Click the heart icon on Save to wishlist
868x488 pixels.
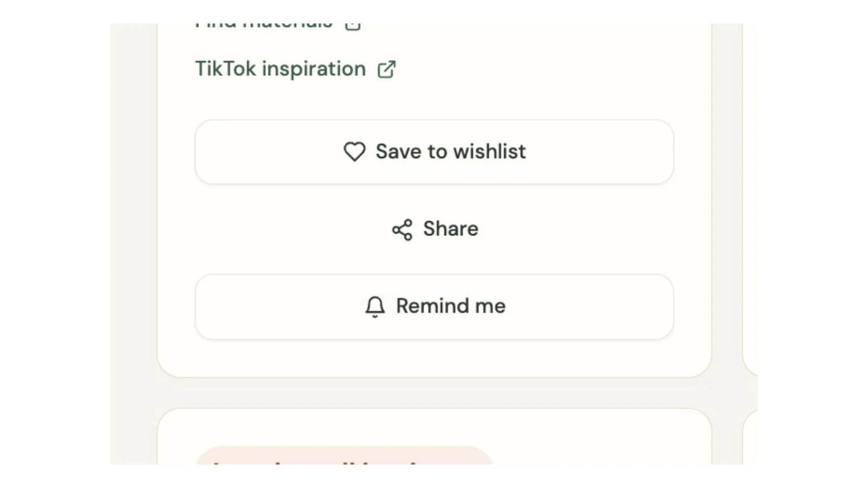[354, 151]
